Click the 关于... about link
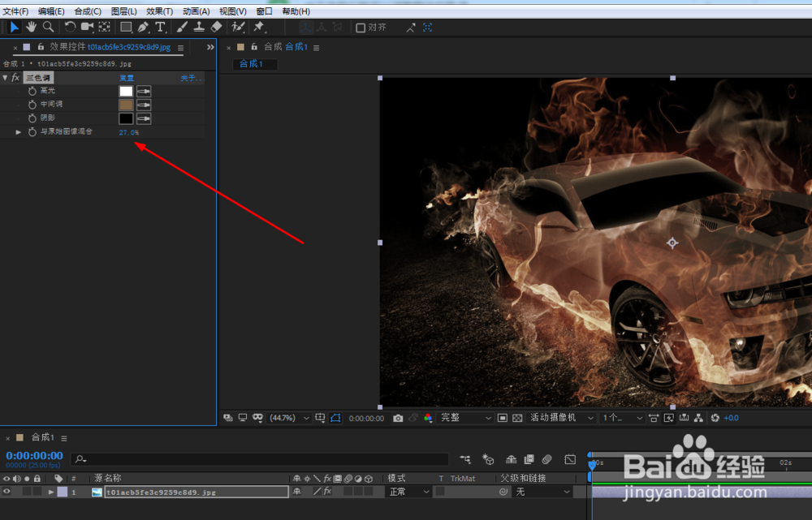The image size is (812, 520). click(192, 78)
